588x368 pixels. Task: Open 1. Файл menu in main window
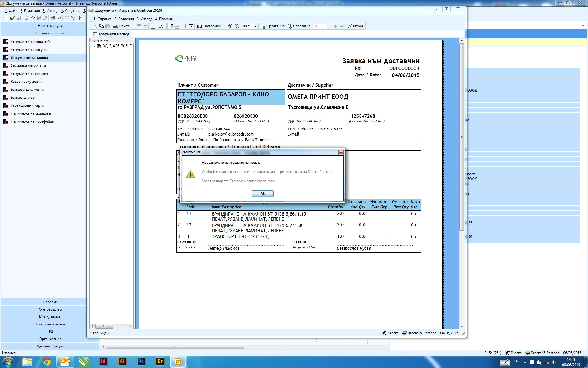(11, 11)
